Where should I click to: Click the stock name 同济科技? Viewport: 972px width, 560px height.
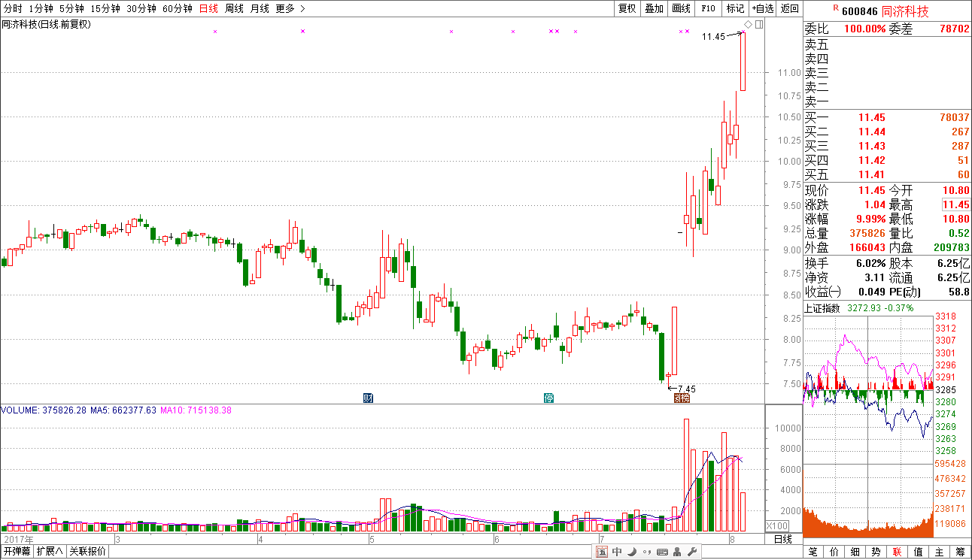(905, 11)
